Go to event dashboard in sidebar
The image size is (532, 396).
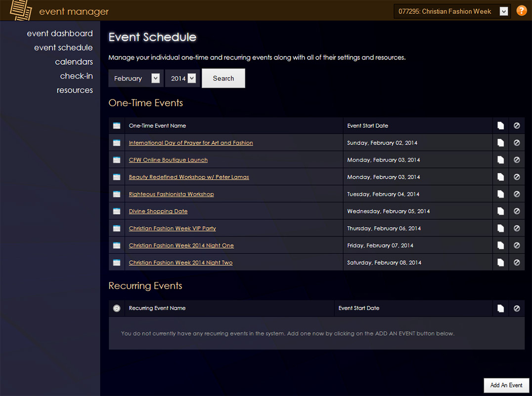pyautogui.click(x=60, y=34)
